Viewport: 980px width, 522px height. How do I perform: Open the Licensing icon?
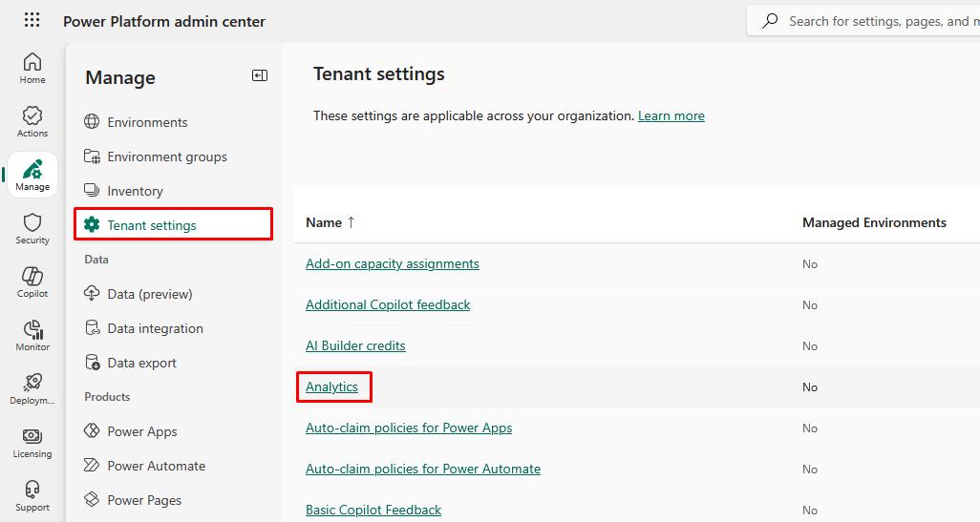point(32,443)
